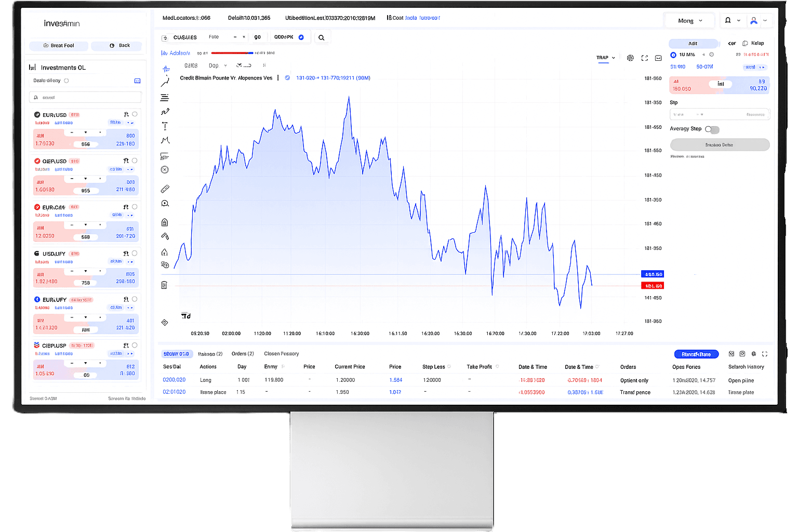Screen dimensions: 798x532
Task: Open the Dop chart type dropdown
Action: click(x=217, y=65)
